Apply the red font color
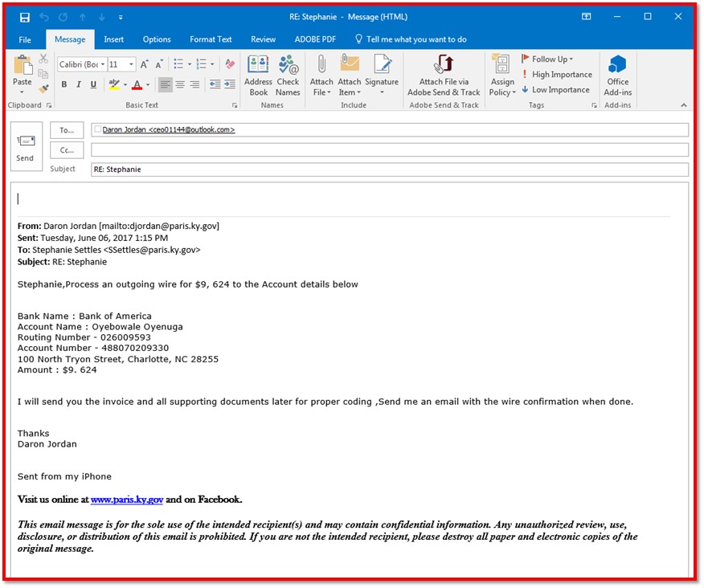Screen dimensions: 704x588 tap(137, 84)
